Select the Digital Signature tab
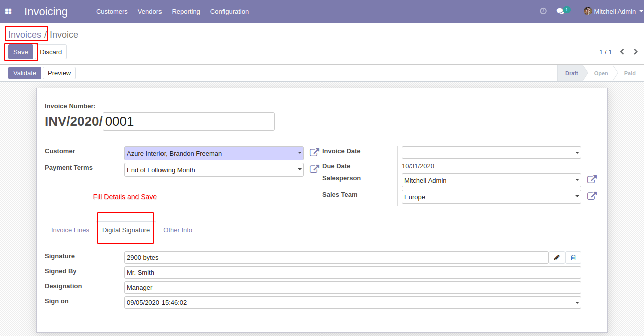 click(126, 230)
